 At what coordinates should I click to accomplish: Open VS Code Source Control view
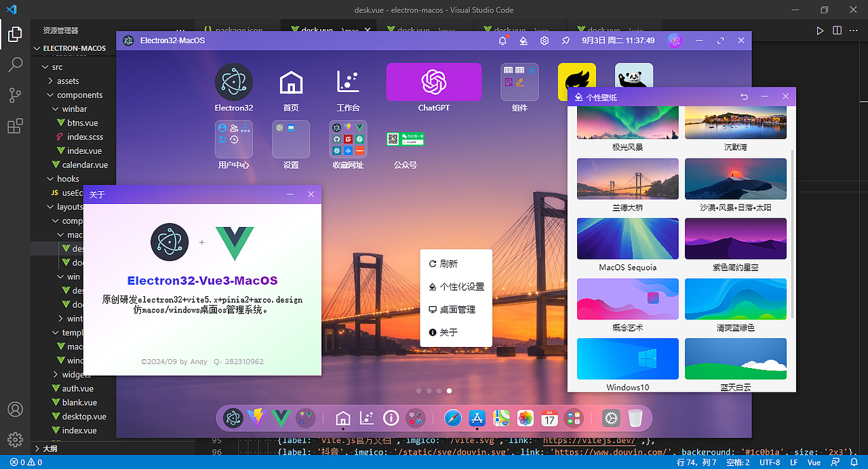15,96
